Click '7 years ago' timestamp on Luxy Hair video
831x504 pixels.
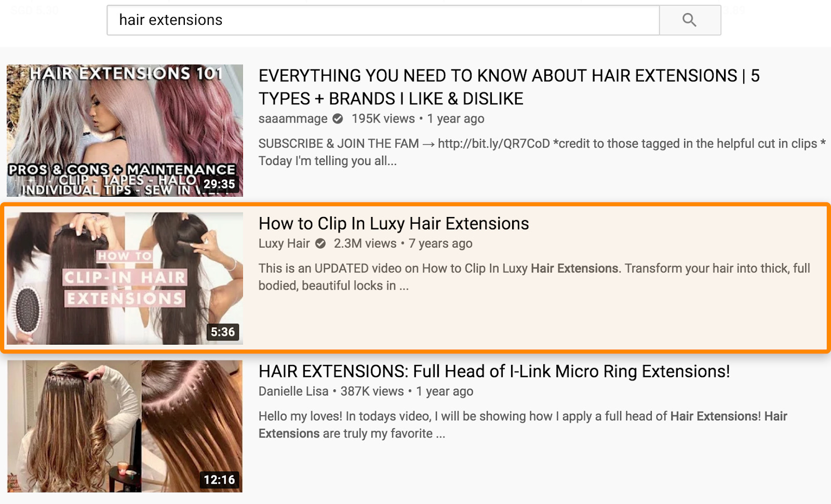440,243
